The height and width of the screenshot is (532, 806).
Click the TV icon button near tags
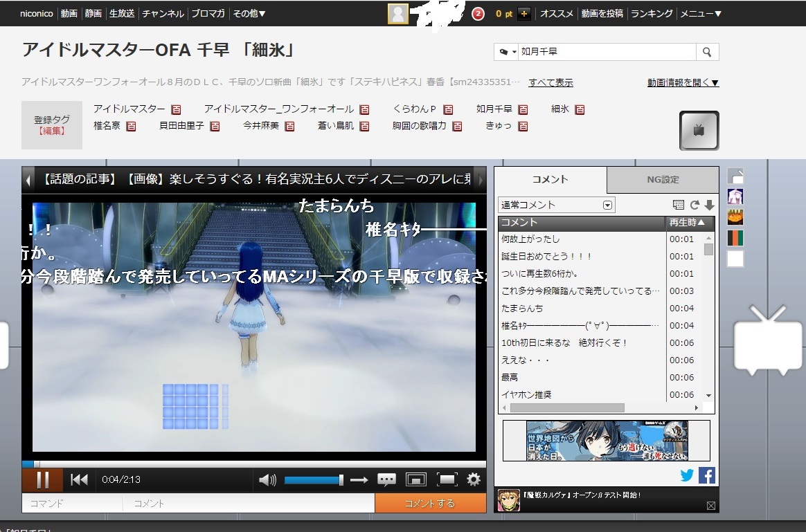[699, 131]
